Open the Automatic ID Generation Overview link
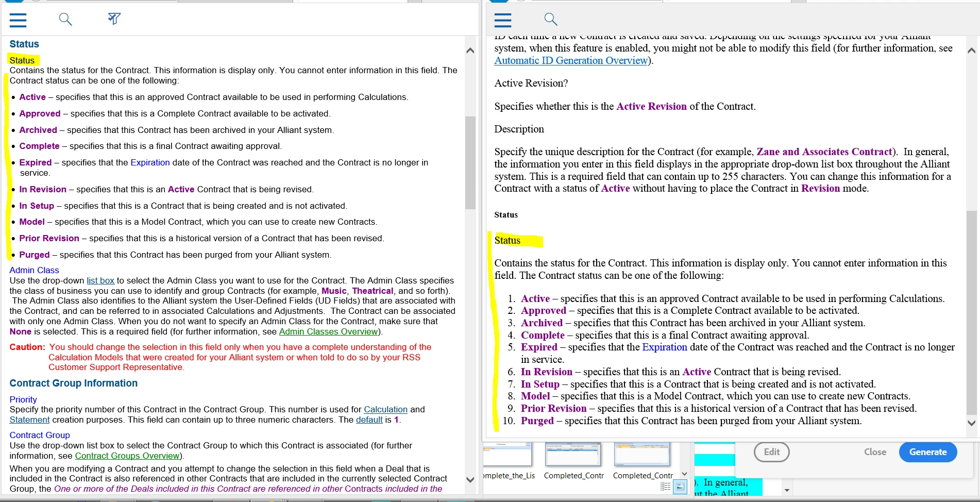980x502 pixels. coord(571,60)
